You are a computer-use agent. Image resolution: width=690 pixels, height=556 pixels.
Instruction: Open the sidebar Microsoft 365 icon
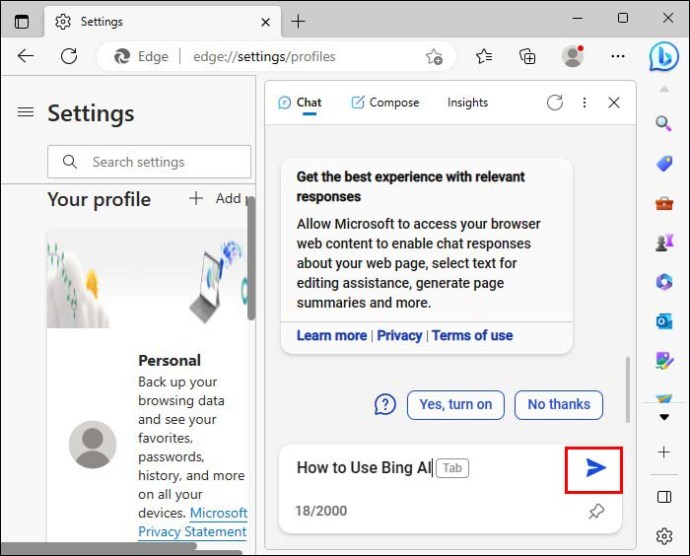(664, 282)
